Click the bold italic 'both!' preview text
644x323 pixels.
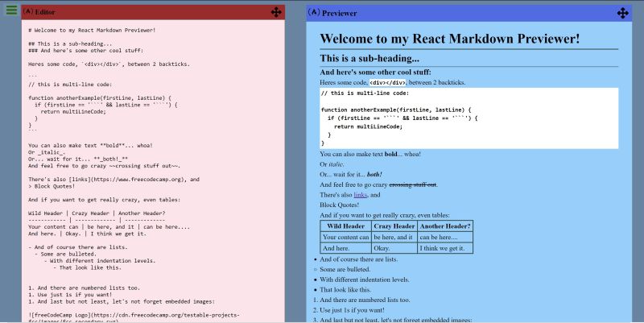click(374, 174)
